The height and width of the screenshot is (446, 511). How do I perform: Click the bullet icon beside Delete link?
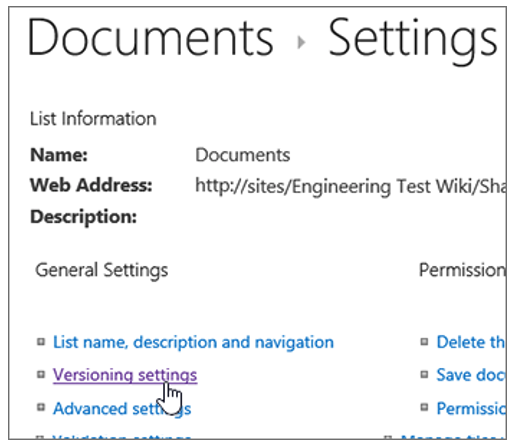point(424,342)
